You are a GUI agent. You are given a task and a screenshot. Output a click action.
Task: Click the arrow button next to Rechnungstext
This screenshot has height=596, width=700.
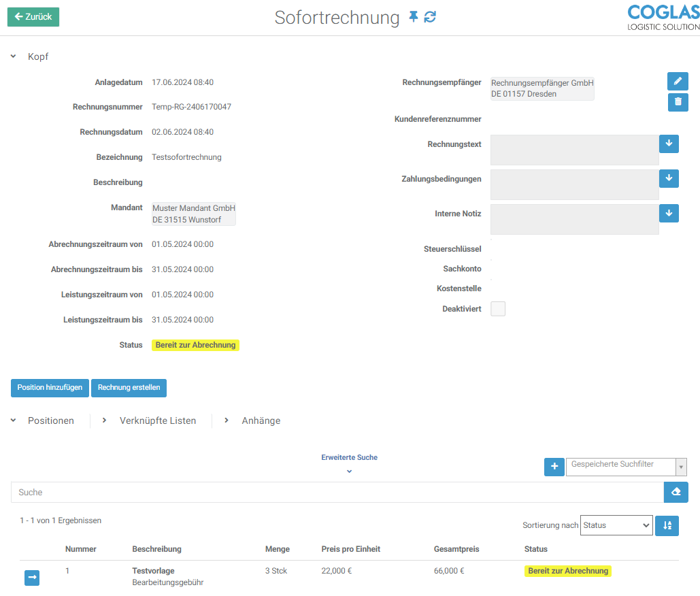point(669,144)
